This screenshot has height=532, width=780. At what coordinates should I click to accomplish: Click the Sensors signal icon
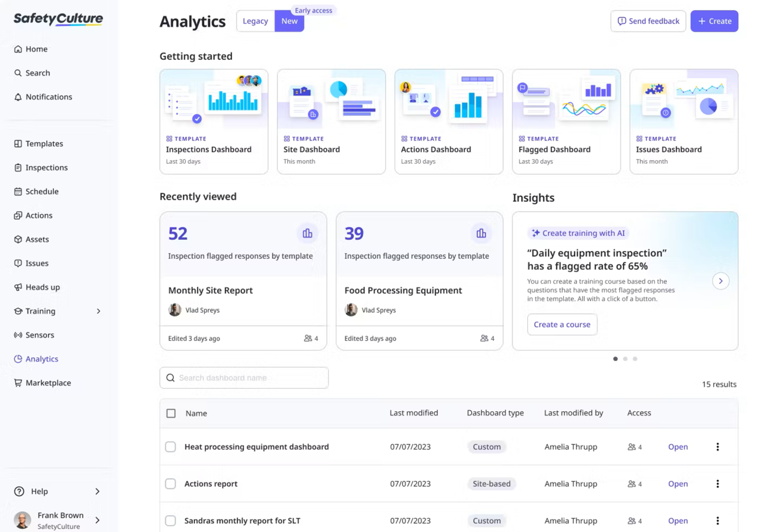18,335
